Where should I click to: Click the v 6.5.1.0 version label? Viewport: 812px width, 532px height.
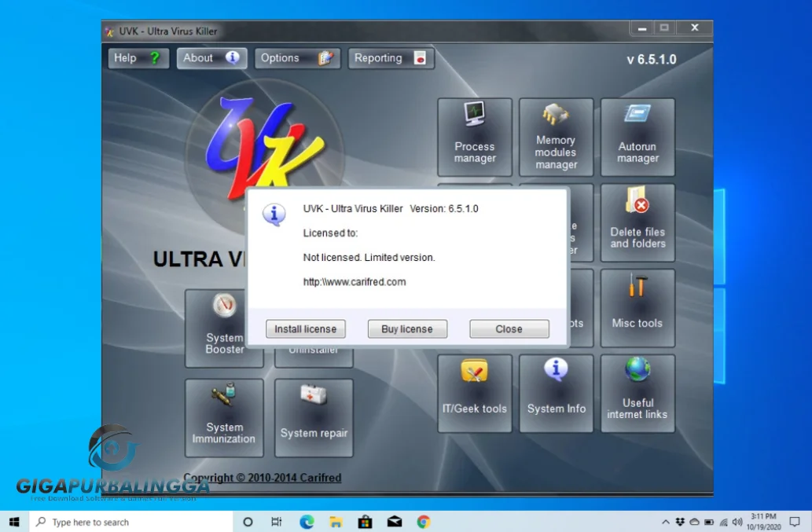(652, 60)
